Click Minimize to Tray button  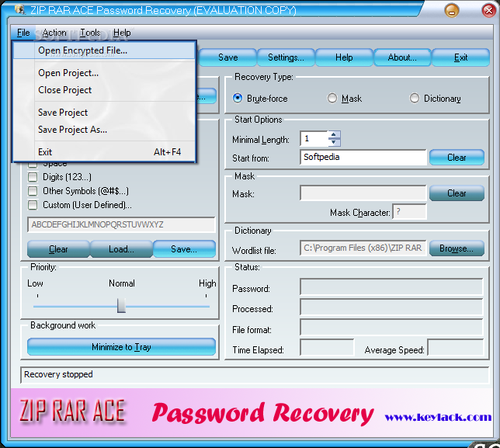click(x=121, y=347)
